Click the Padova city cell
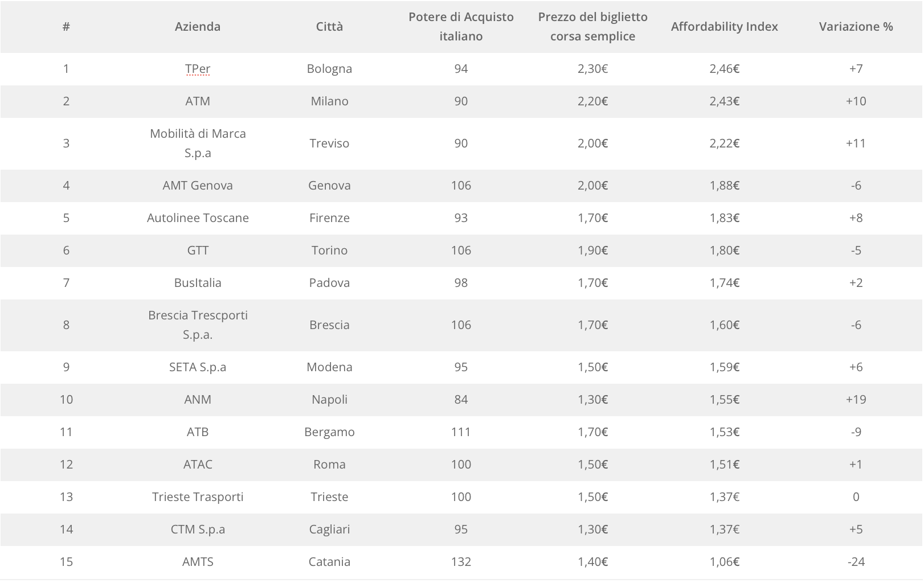924x583 pixels. (x=329, y=282)
